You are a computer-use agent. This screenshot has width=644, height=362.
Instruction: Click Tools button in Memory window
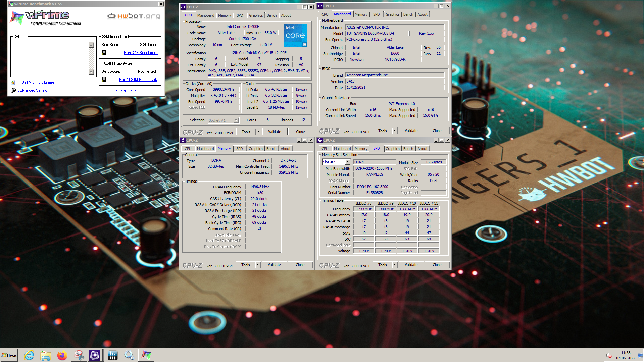(x=246, y=265)
